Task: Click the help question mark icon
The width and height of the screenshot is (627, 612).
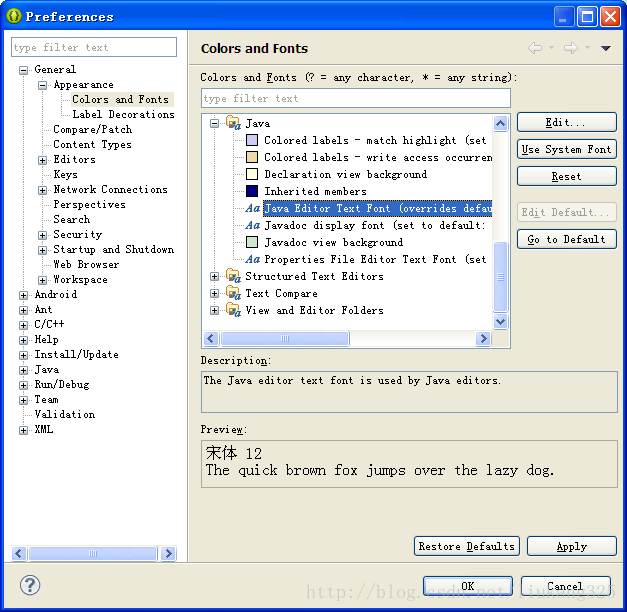Action: (30, 585)
